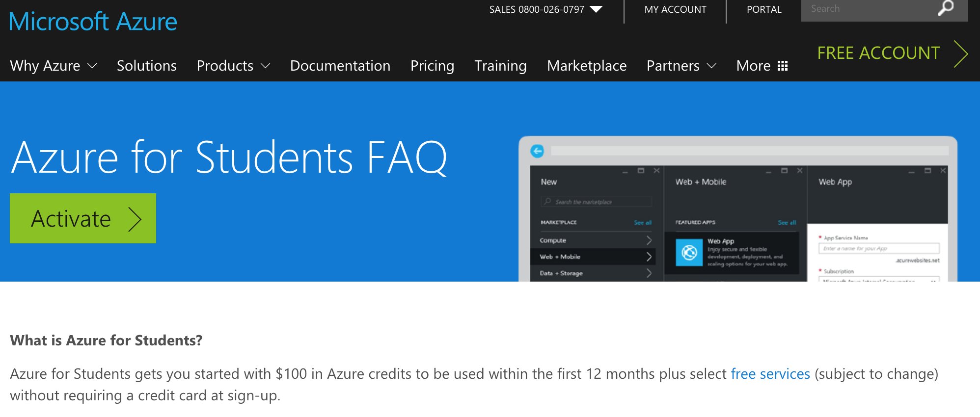Click MY ACCOUNT in the top bar
Screen dimensions: 980x417
click(675, 9)
